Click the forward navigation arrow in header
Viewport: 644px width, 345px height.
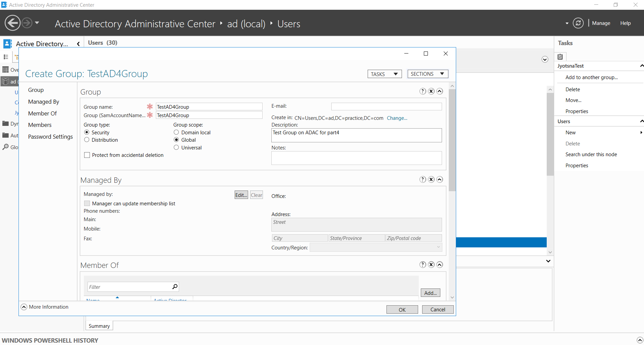tap(27, 23)
